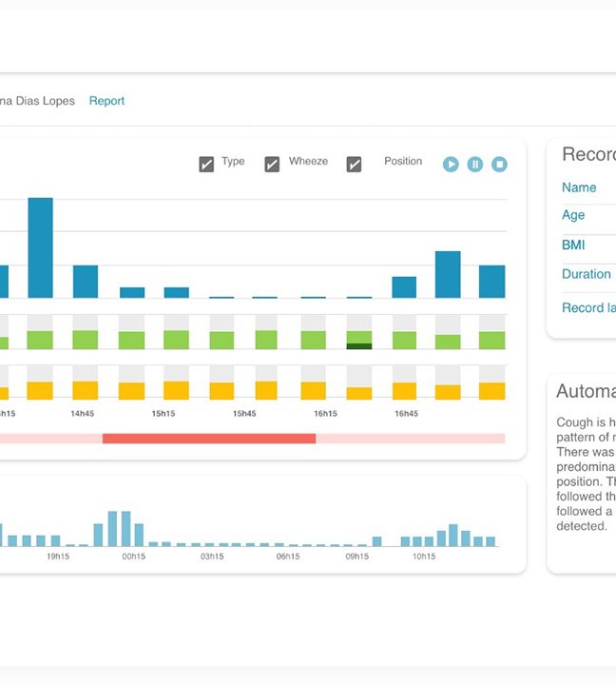616x685 pixels.
Task: Toggle the Position checkbox
Action: pos(354,165)
